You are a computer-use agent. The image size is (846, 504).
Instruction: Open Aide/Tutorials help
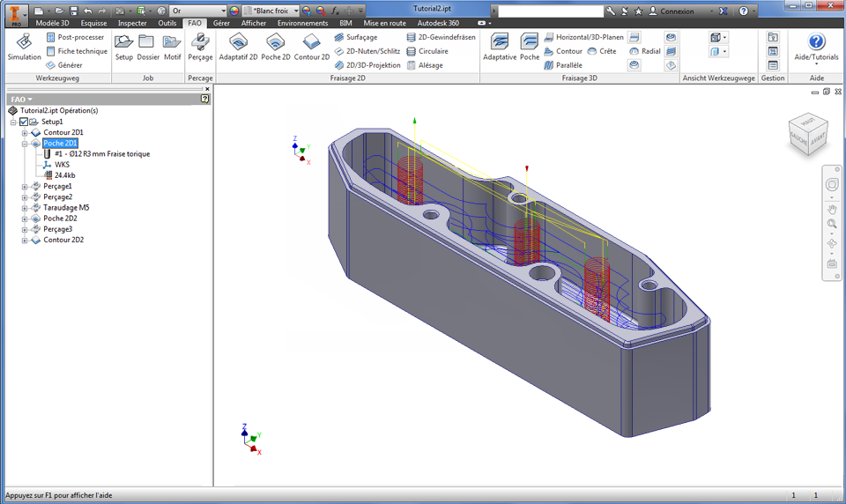[816, 47]
